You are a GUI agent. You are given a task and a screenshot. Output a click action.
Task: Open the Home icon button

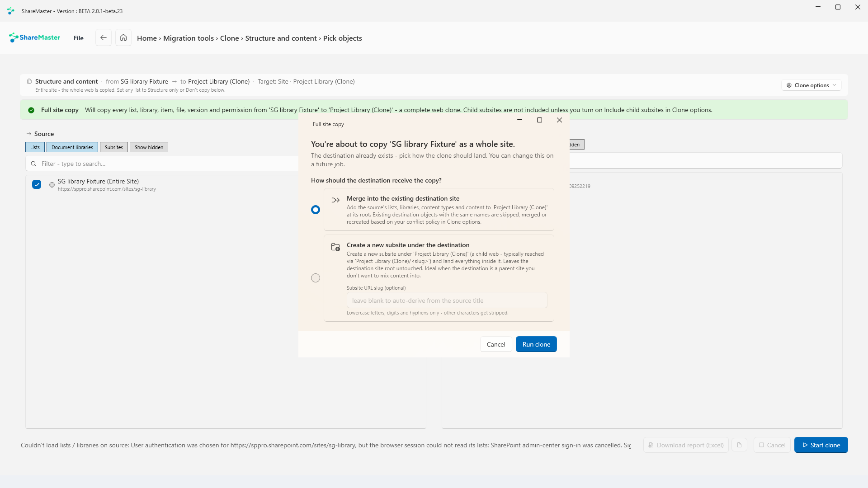pos(123,38)
